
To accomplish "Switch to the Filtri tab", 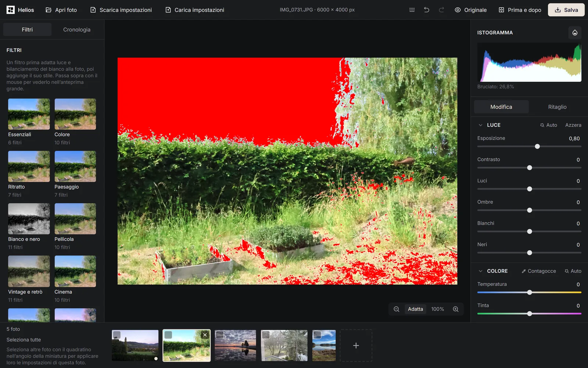I will (27, 29).
